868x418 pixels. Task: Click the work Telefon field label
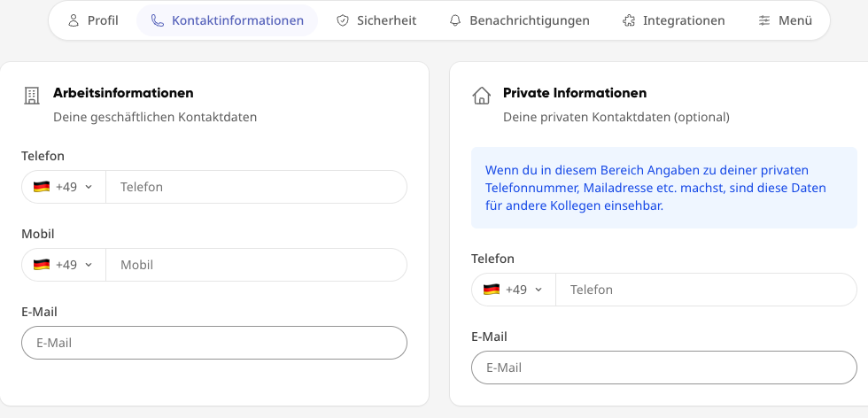[x=43, y=156]
